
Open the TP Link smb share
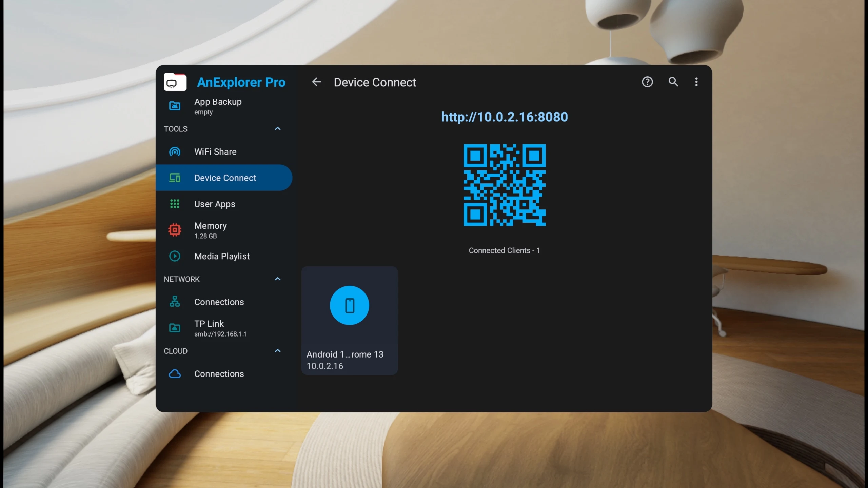(x=224, y=328)
